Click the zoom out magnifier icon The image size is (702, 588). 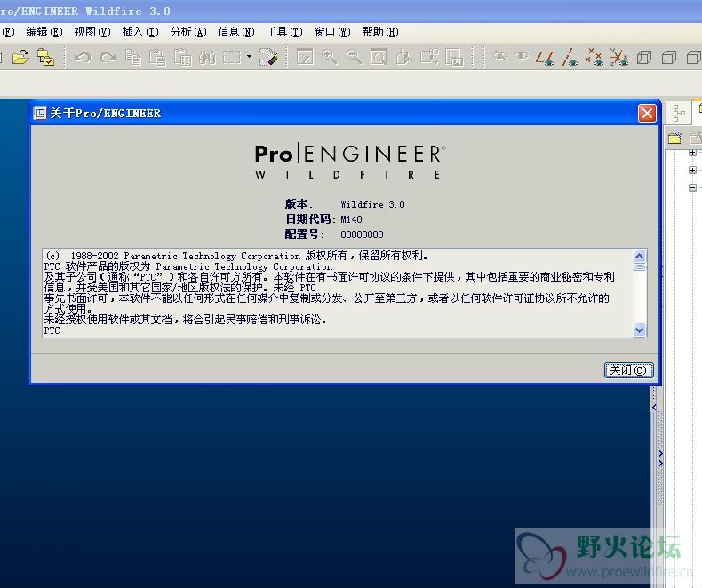click(x=355, y=57)
